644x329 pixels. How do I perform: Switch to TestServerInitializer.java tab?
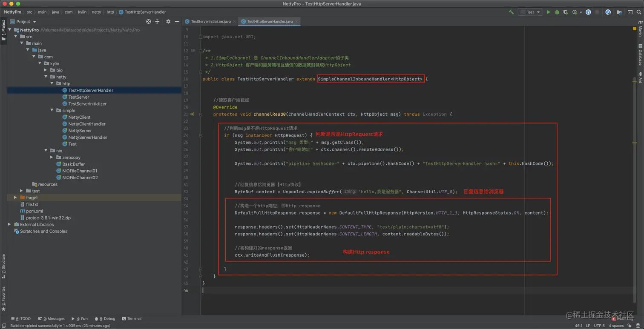point(210,21)
